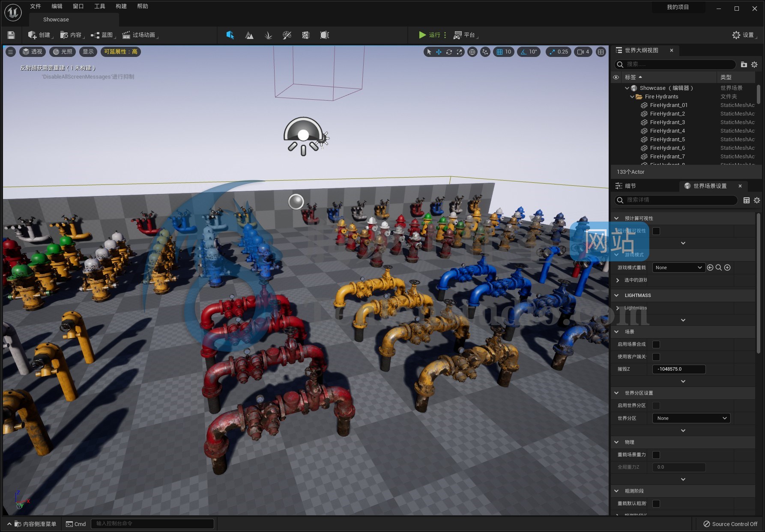Switch to Mesh Paint mode

click(287, 35)
